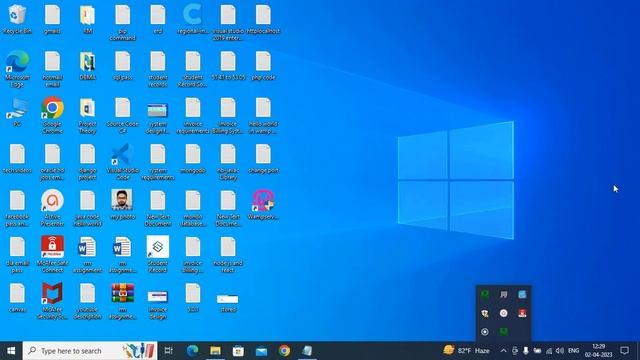The width and height of the screenshot is (640, 360).
Task: Select the change port file
Action: point(263,159)
